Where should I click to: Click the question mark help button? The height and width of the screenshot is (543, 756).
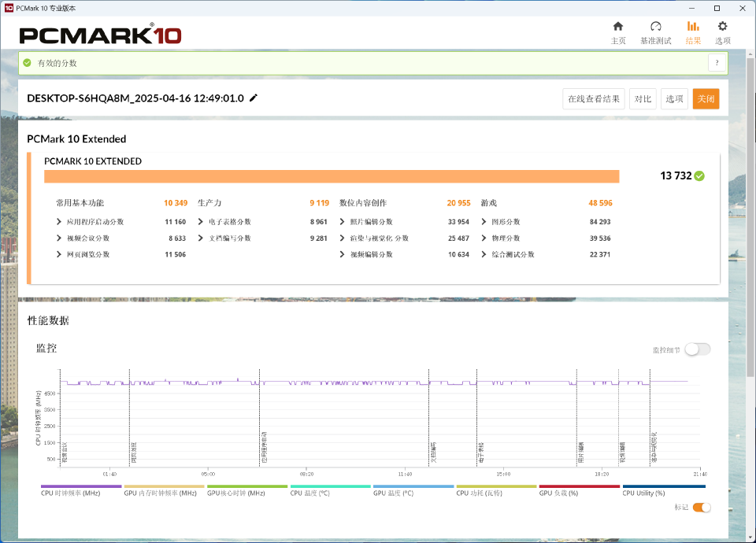point(717,63)
